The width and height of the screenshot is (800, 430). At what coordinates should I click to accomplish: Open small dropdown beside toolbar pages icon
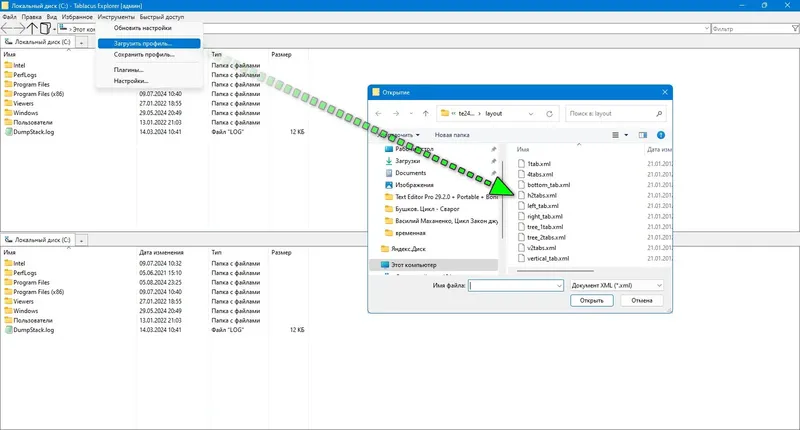click(x=54, y=29)
